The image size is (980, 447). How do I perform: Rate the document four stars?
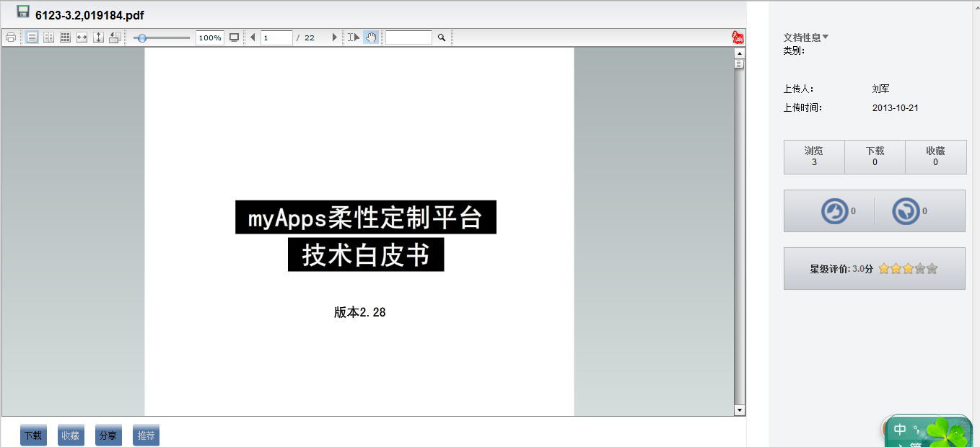(920, 269)
